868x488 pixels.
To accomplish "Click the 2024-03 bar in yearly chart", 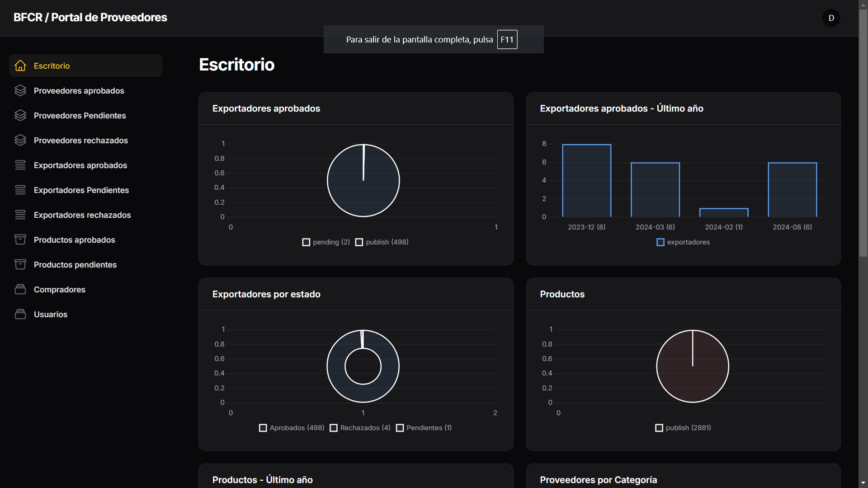I will point(656,190).
